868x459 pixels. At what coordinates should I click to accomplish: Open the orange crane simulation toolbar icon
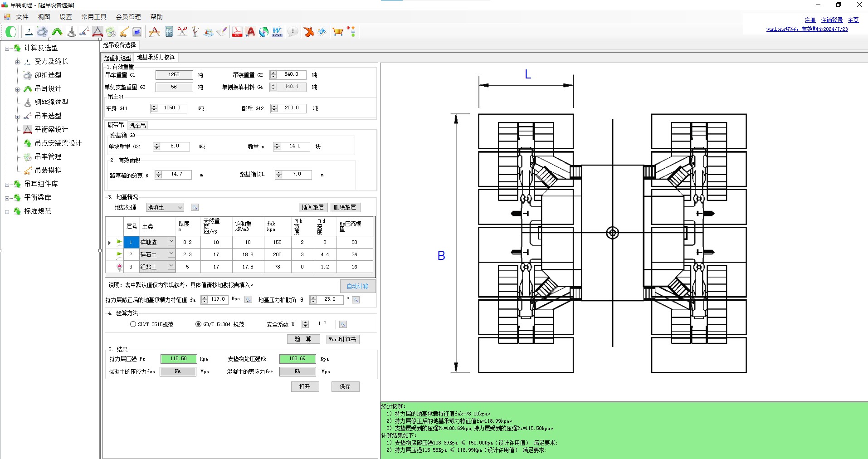click(124, 32)
